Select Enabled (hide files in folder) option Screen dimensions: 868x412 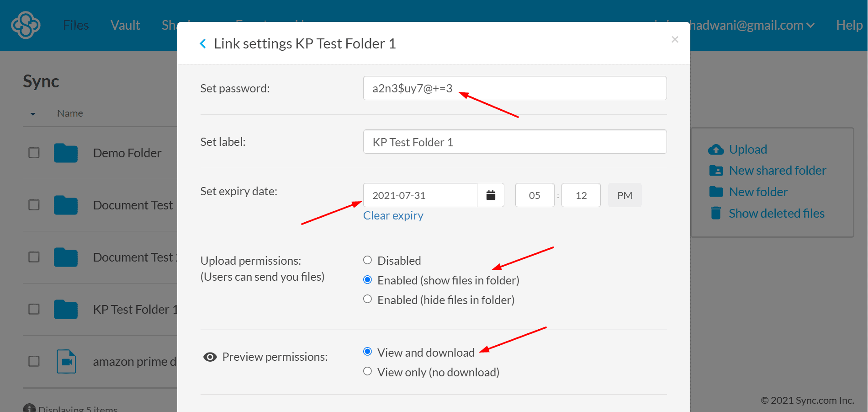click(x=368, y=299)
